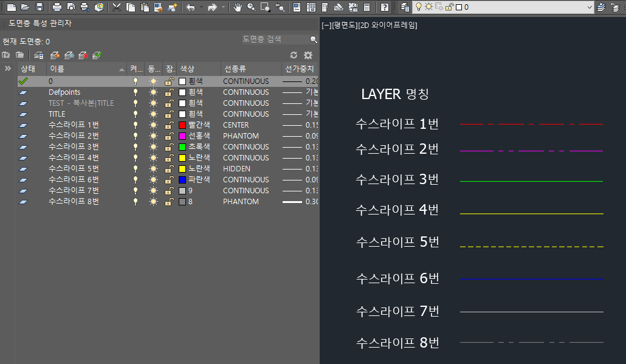Refresh the layer list

[x=294, y=55]
